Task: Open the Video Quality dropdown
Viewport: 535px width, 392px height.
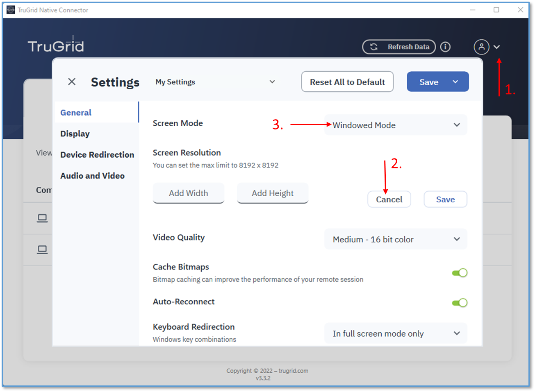Action: tap(396, 239)
